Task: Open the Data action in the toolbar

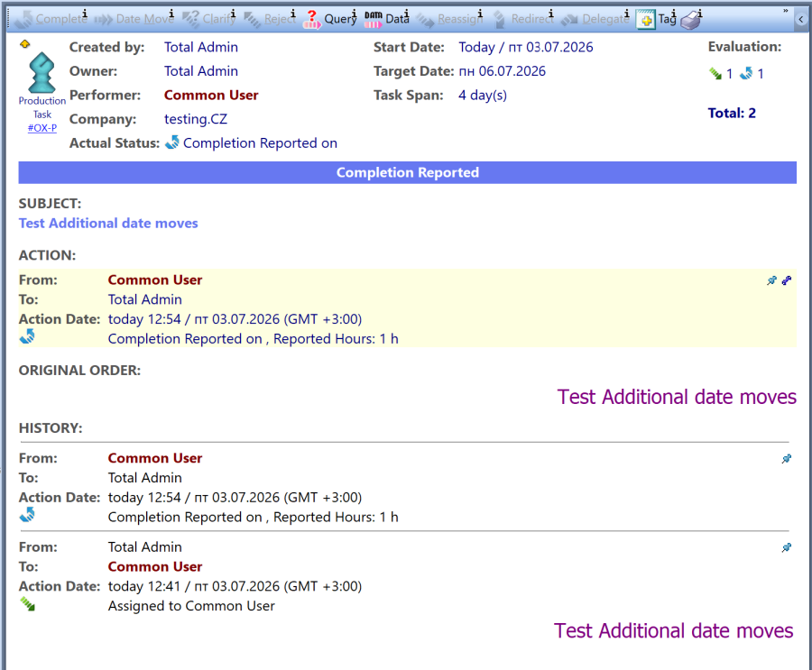Action: pyautogui.click(x=387, y=19)
